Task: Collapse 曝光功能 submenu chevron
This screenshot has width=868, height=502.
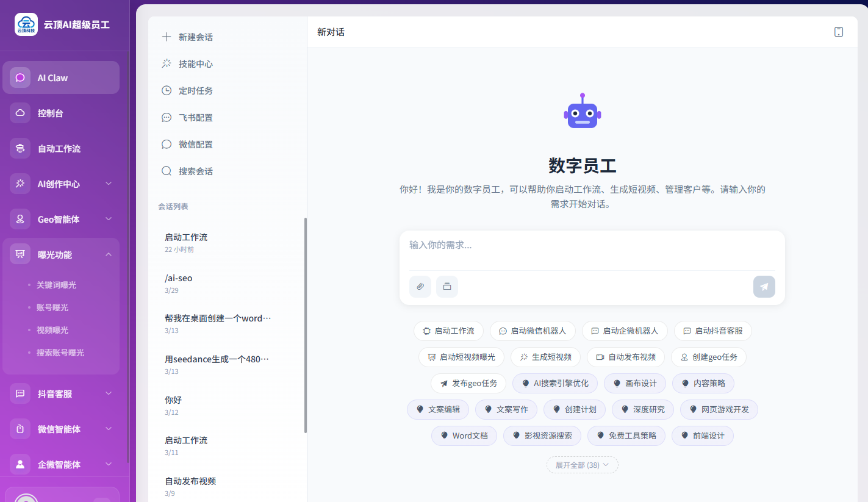Action: pyautogui.click(x=109, y=254)
